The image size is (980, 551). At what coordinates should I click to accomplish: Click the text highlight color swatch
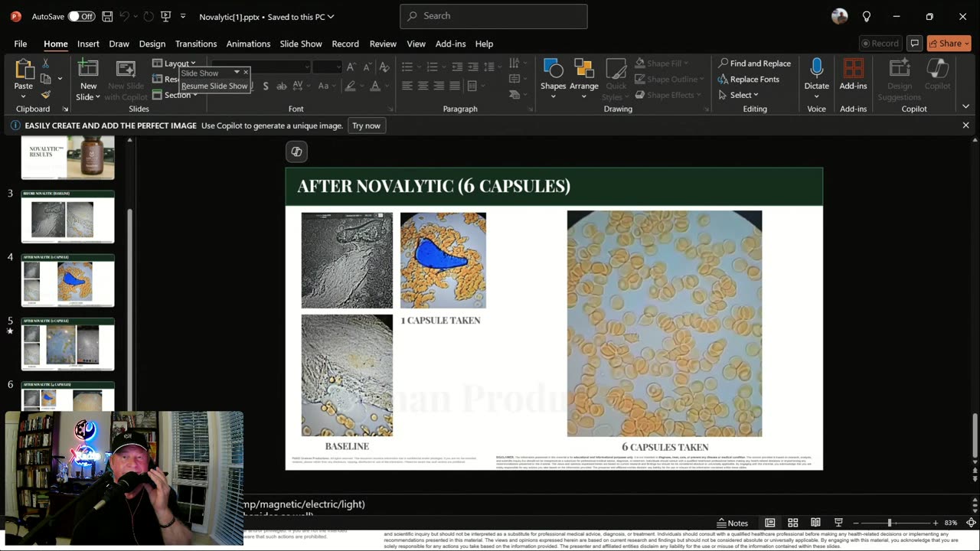click(x=351, y=86)
